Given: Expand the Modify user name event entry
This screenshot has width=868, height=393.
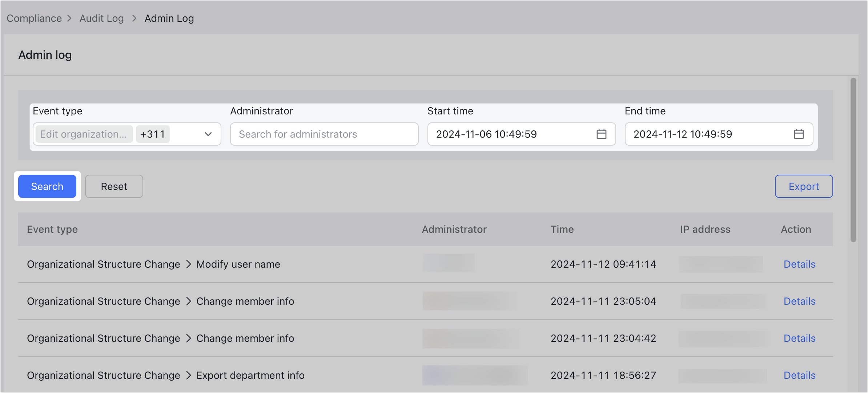Looking at the screenshot, I should (189, 264).
